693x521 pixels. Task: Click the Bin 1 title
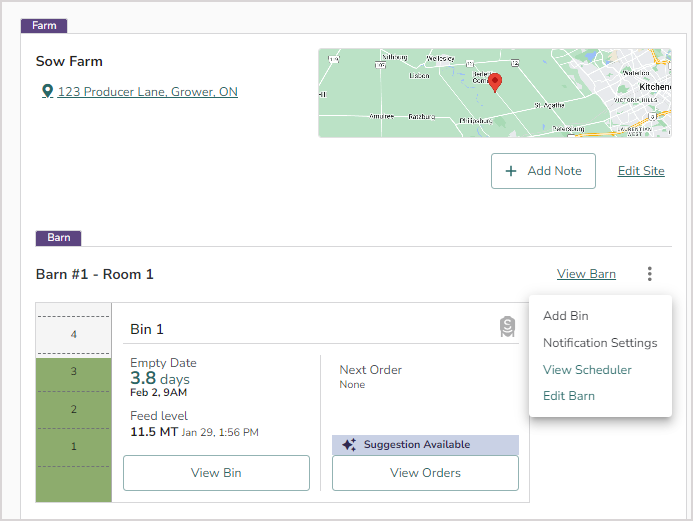pos(147,329)
